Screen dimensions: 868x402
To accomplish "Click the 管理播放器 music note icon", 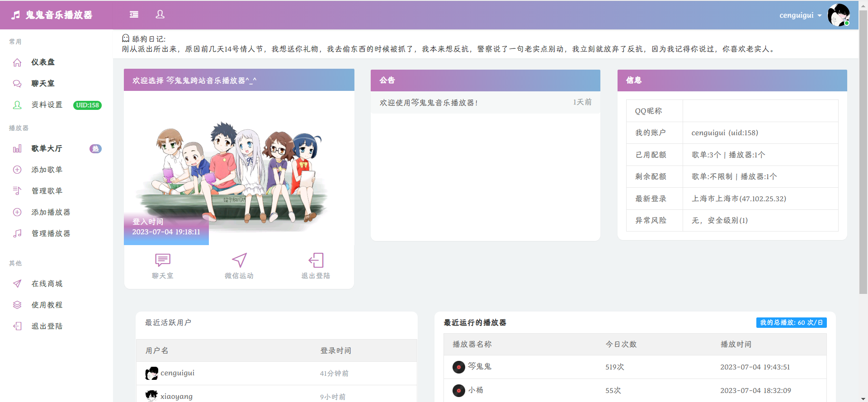I will (17, 234).
